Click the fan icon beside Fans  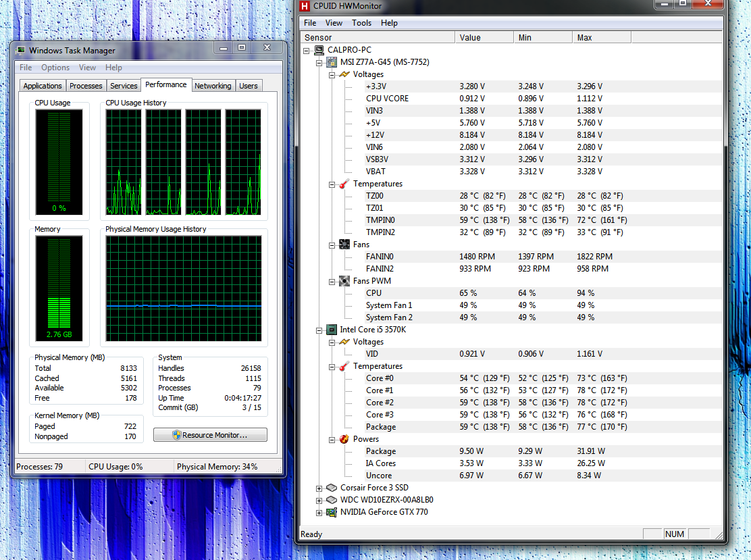click(344, 245)
